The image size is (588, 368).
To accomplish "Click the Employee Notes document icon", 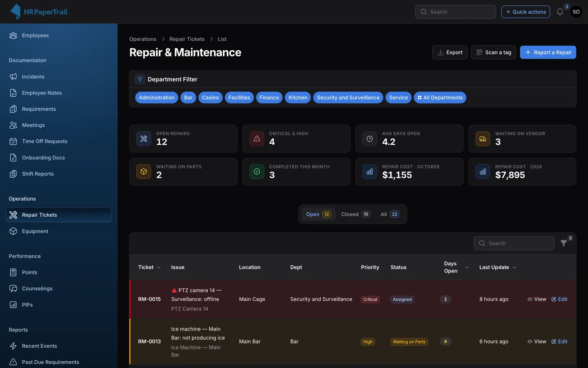I will pos(13,93).
